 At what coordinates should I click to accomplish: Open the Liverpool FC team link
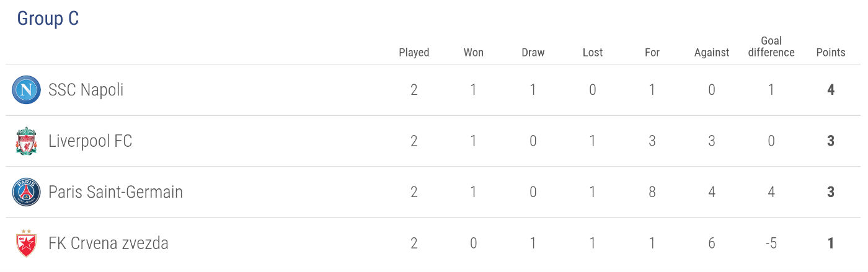(90, 141)
